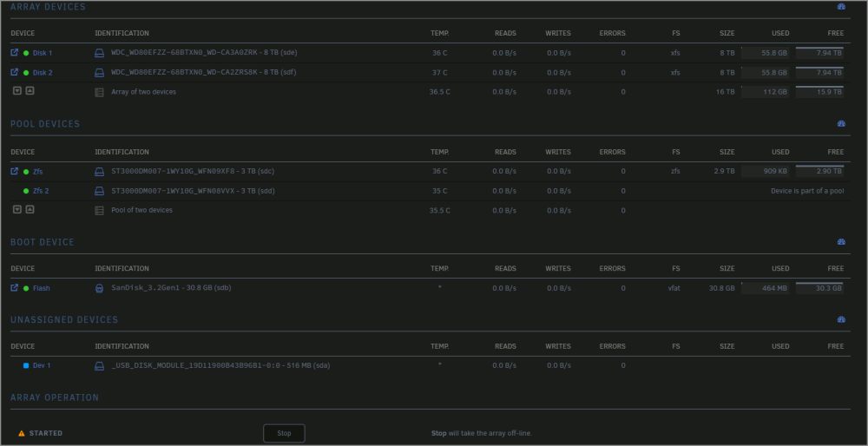
Task: Click the green status dot for Zfs 2
Action: coord(26,191)
